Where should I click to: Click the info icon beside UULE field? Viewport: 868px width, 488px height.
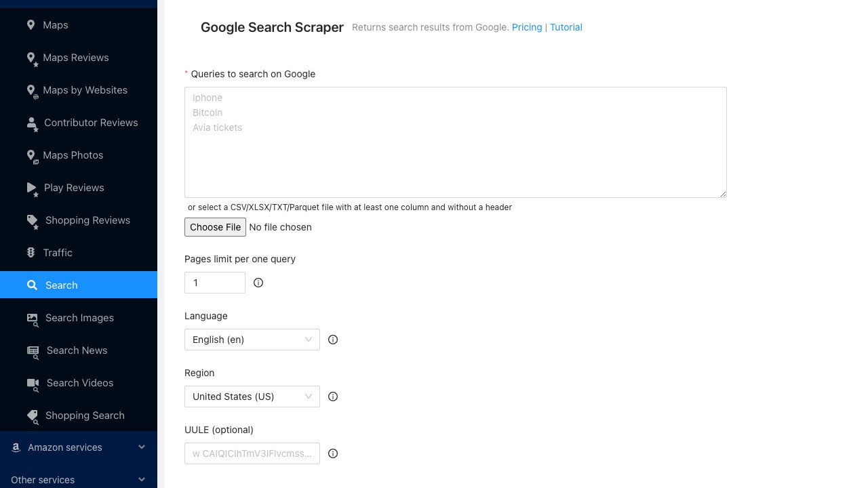click(333, 453)
